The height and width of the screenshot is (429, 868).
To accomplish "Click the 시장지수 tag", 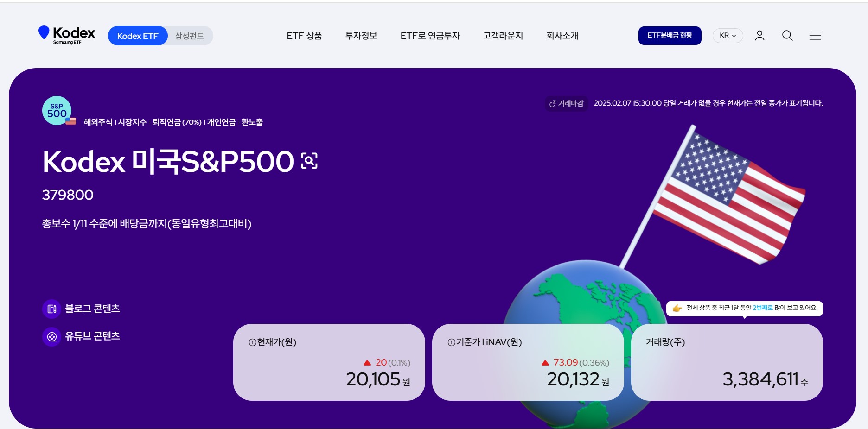I will point(132,122).
